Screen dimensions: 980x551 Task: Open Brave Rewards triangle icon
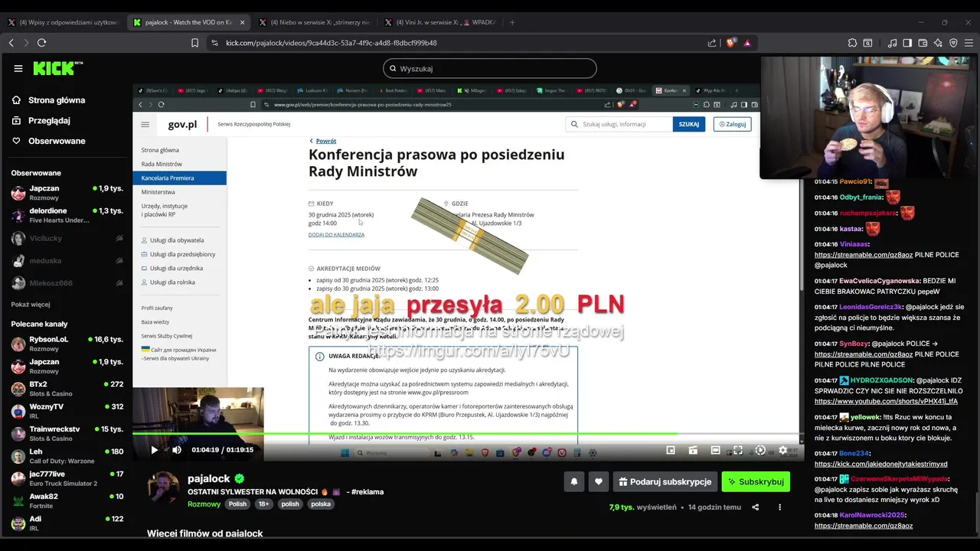[747, 43]
